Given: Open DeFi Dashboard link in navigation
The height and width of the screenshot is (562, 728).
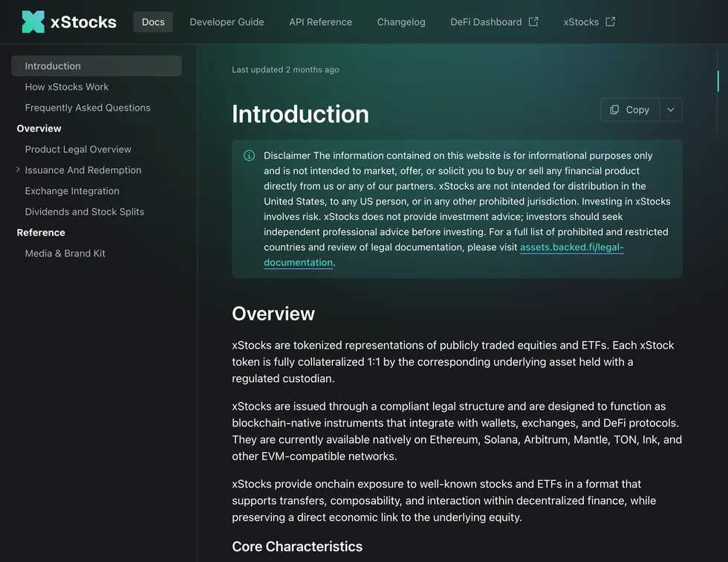Looking at the screenshot, I should tap(494, 22).
